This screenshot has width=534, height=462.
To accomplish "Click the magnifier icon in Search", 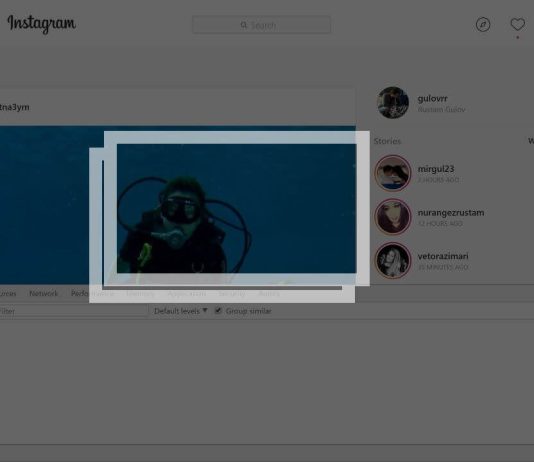I will coord(244,25).
